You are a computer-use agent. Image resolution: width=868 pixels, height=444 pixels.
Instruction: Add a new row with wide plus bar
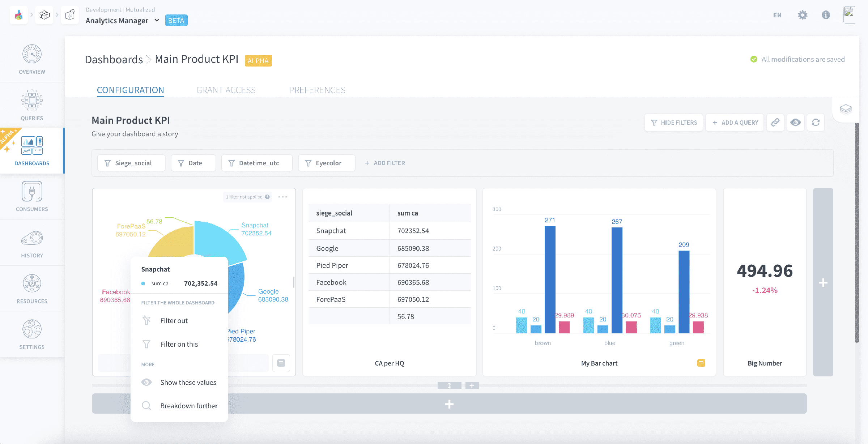click(449, 404)
